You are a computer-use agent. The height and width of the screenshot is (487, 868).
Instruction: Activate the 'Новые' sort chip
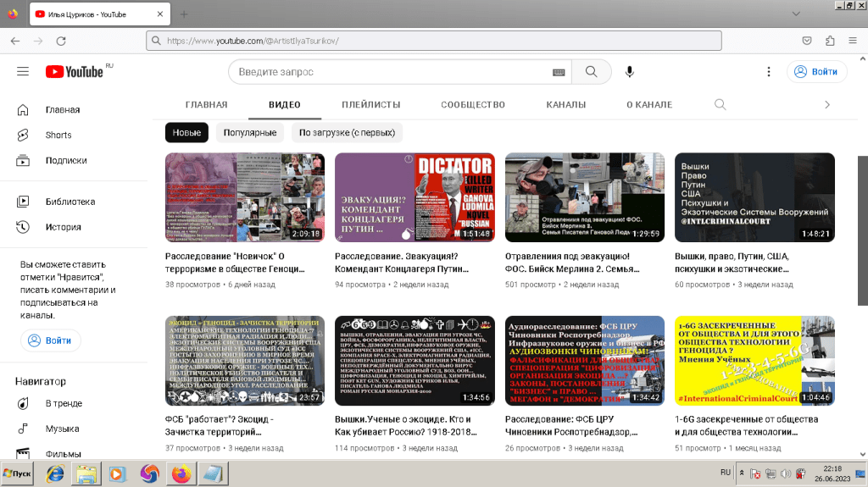pyautogui.click(x=186, y=133)
